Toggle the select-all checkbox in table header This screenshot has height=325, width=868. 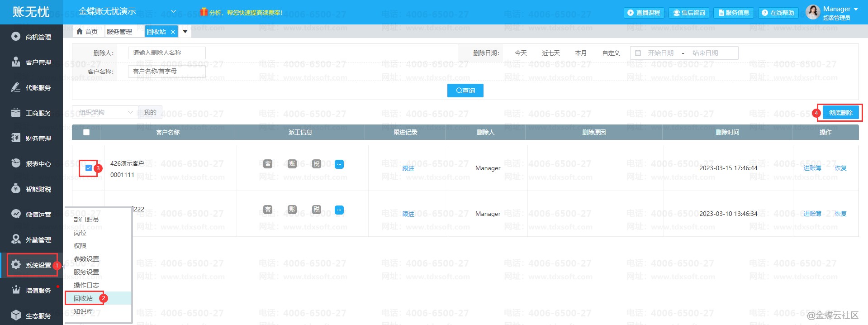click(86, 132)
